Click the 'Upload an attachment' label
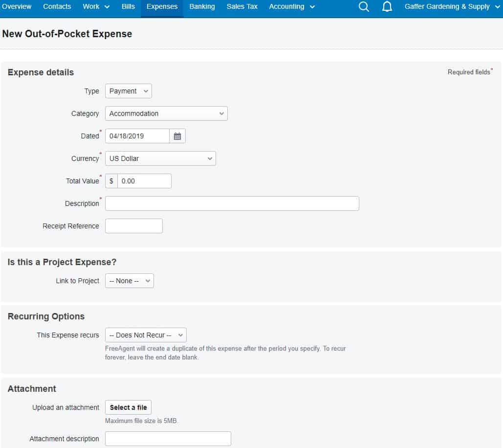 tap(66, 407)
